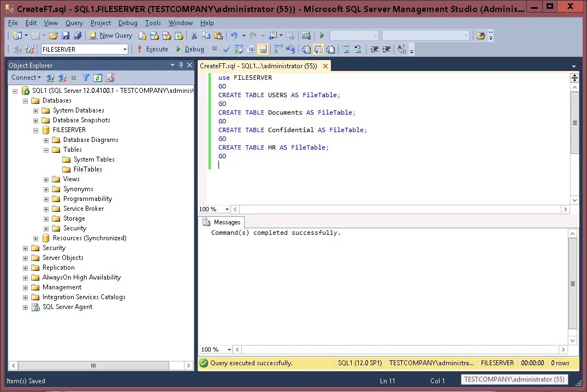The image size is (587, 392).
Task: Click the Cut scissors icon
Action: coord(194,35)
